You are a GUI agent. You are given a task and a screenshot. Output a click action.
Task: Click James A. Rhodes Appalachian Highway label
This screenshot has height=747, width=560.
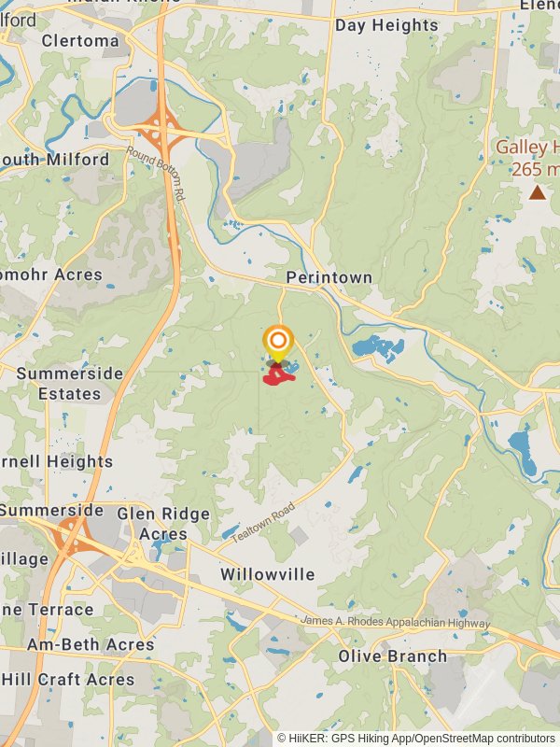(x=395, y=622)
